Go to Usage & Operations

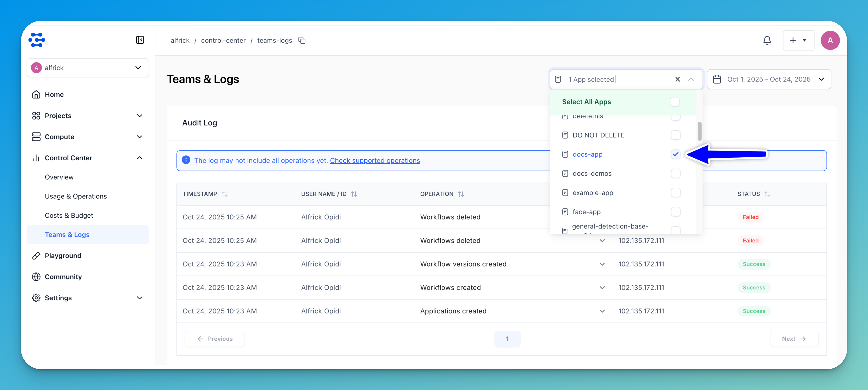[75, 196]
